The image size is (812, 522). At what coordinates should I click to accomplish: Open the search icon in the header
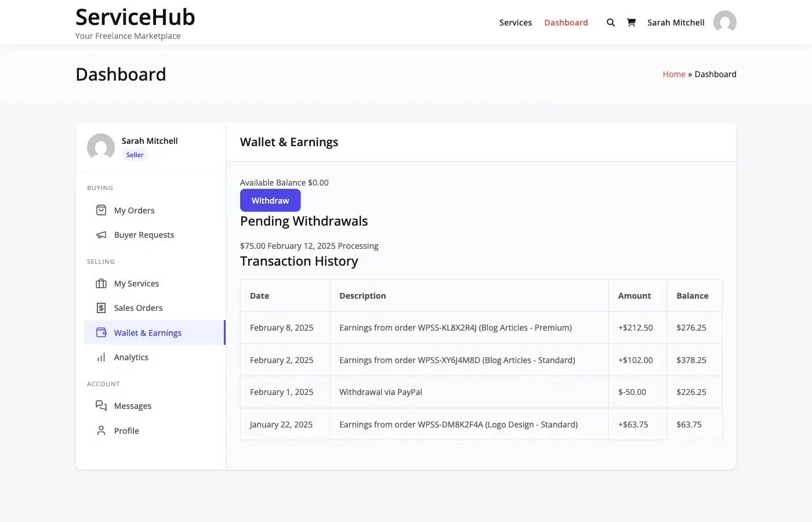[610, 22]
